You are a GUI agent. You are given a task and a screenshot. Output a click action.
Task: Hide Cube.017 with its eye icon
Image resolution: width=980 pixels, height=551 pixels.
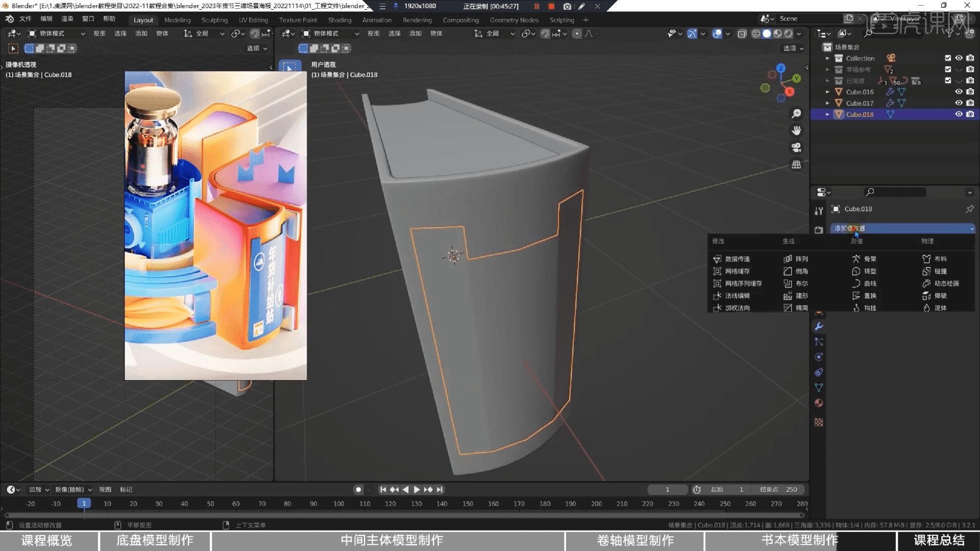pos(959,103)
